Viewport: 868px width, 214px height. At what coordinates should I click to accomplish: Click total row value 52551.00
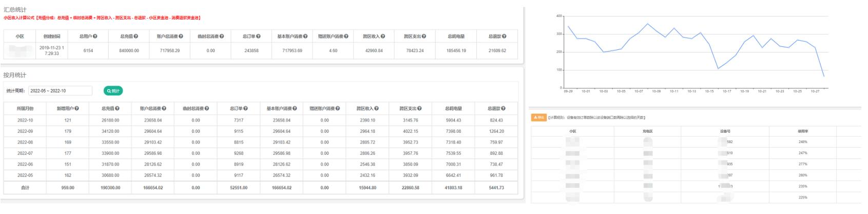239,188
